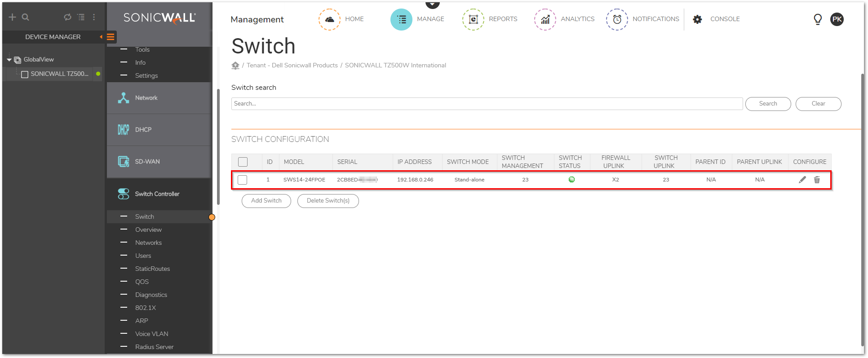The image size is (868, 358).
Task: Open the DHCP menu section
Action: [159, 130]
